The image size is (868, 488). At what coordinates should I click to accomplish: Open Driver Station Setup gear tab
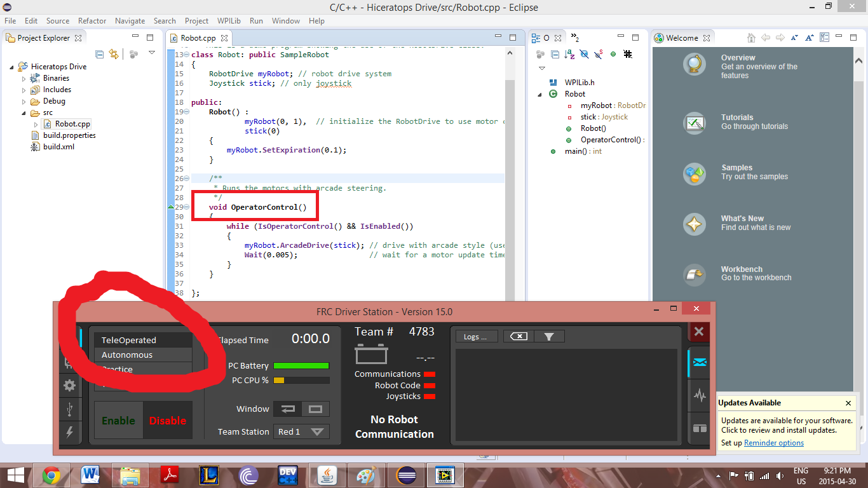(x=69, y=385)
